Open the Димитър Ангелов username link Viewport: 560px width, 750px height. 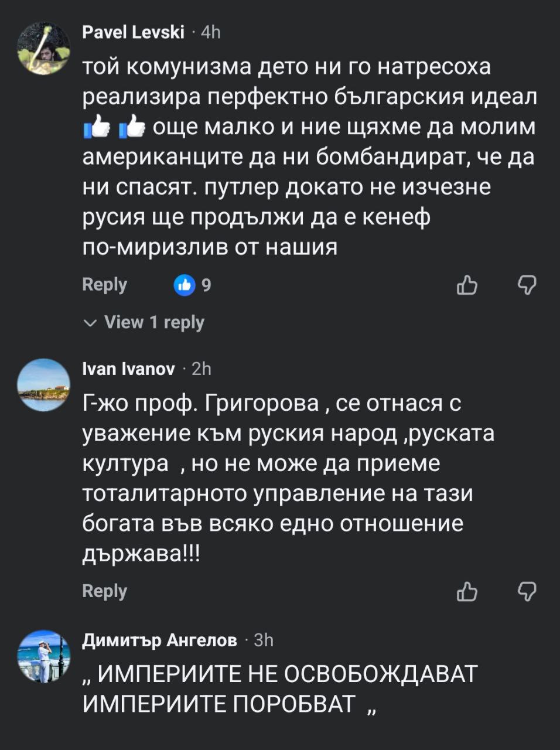160,640
